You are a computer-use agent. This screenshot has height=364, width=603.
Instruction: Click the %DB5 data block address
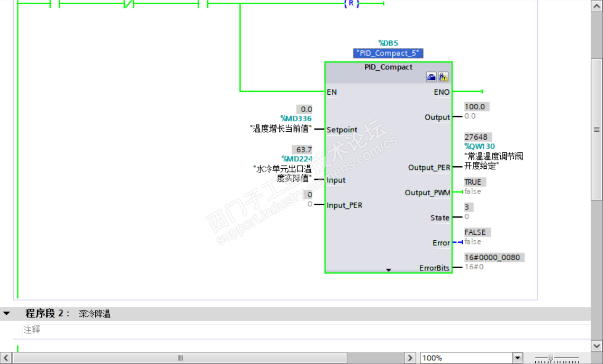[388, 43]
